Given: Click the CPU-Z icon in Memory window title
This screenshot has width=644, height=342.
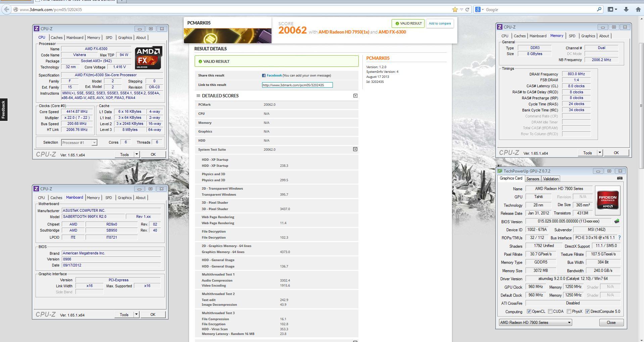Looking at the screenshot, I should [x=500, y=27].
